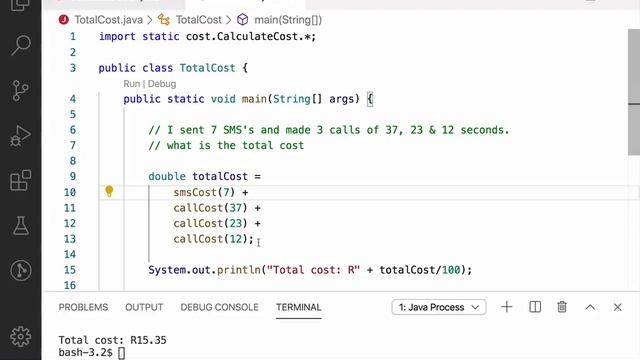Kill terminal with trash icon

(562, 307)
